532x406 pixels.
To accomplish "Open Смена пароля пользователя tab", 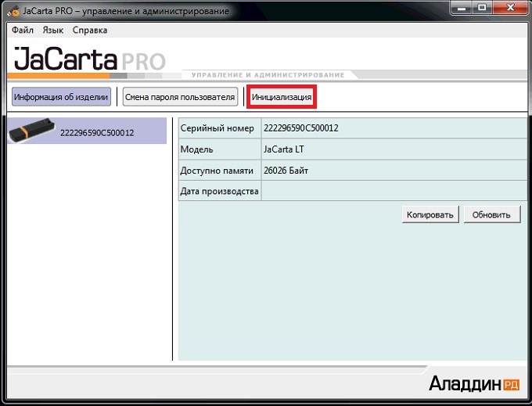I will click(180, 97).
